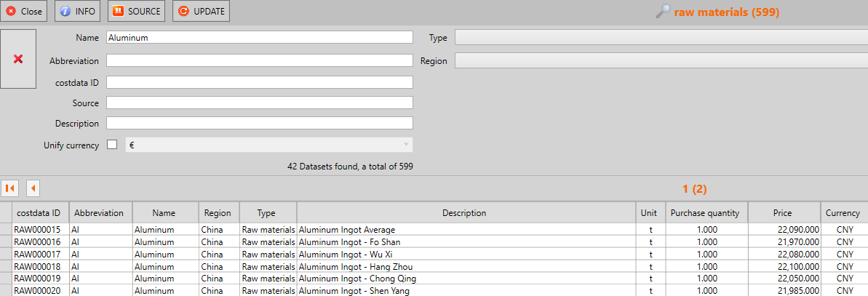The height and width of the screenshot is (296, 868).
Task: Click description Aluminum Ingot - Shen Yang
Action: point(354,290)
